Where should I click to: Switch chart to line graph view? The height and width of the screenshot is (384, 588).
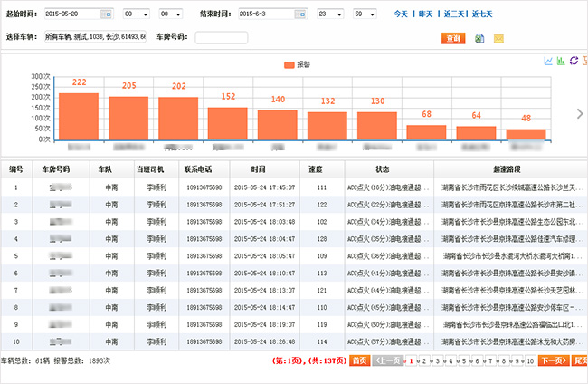548,61
